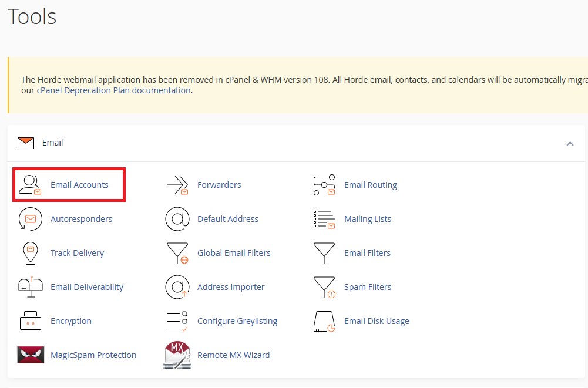Click the Email Routing icon

tap(324, 185)
